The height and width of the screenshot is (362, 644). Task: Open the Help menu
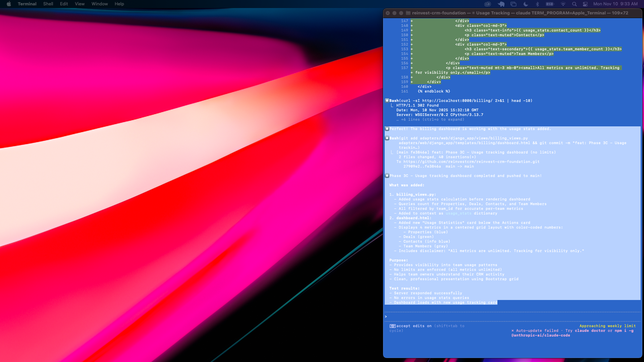coord(119,4)
